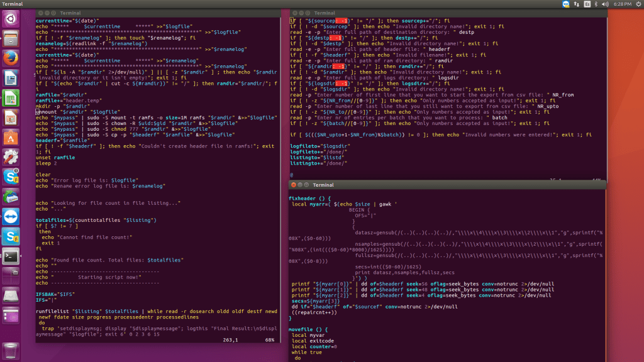Open the Skype icon directly below TeamViewer

pyautogui.click(x=11, y=236)
